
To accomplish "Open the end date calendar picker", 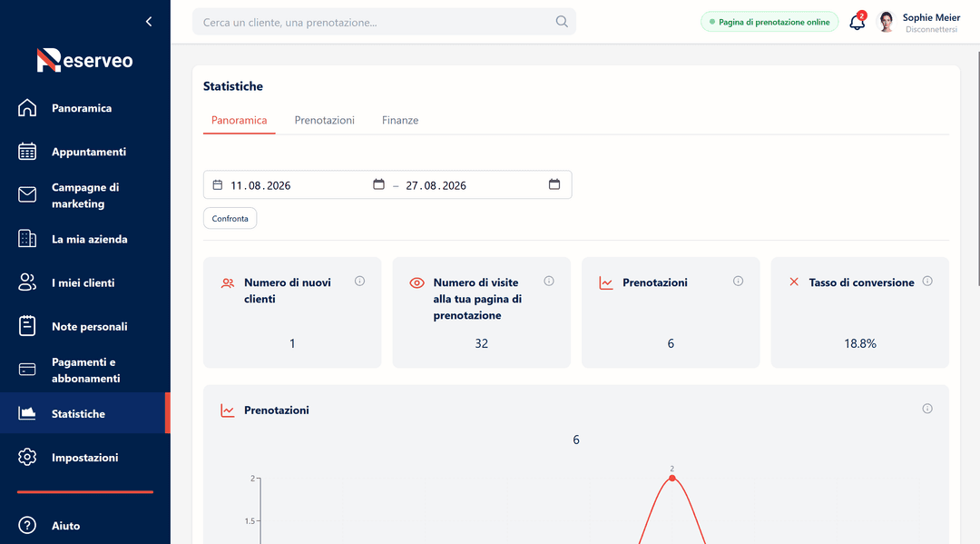I will click(x=554, y=184).
